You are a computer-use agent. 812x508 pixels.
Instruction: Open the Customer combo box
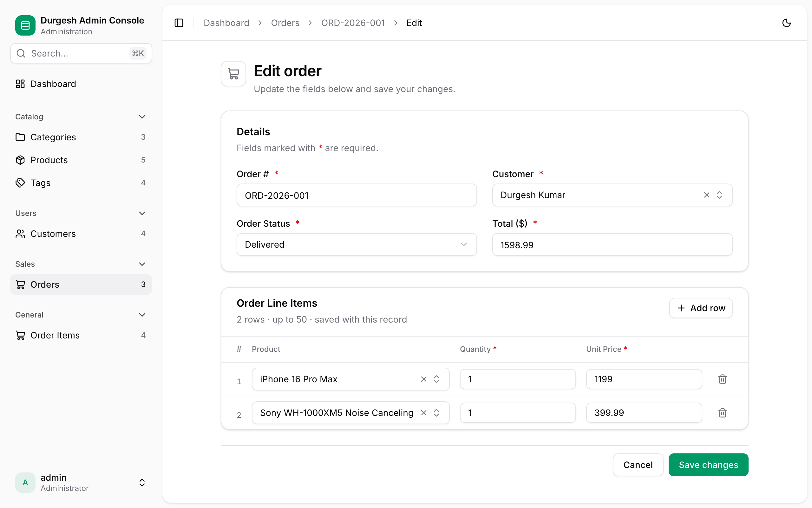tap(612, 195)
